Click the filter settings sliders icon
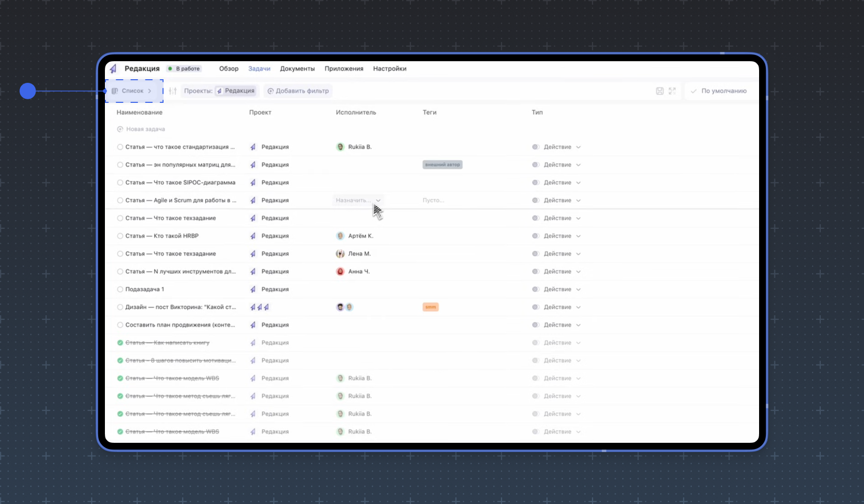Screen dimensions: 864x504 tap(173, 91)
